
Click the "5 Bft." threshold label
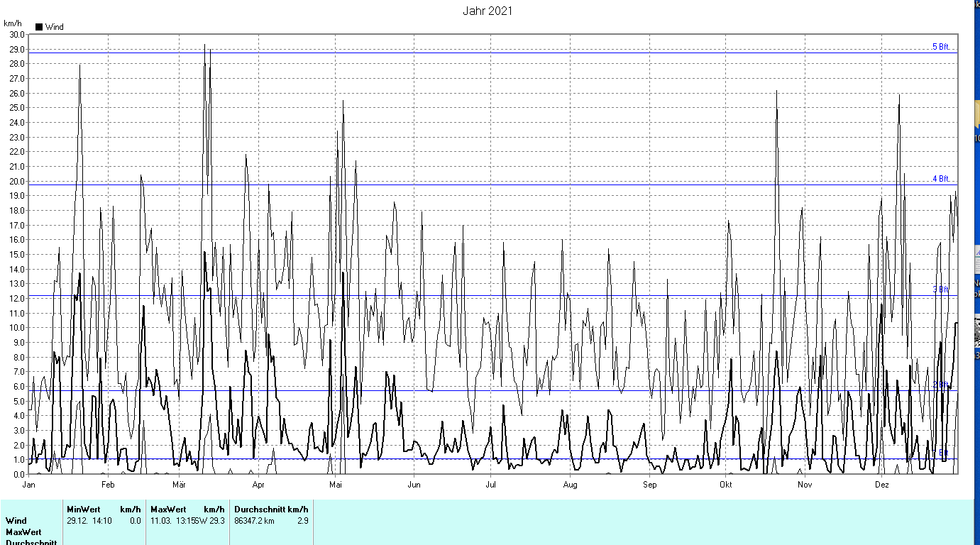click(941, 47)
